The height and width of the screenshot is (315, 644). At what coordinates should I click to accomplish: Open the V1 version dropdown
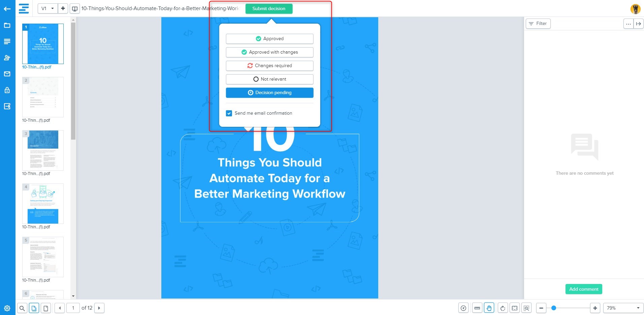click(47, 9)
